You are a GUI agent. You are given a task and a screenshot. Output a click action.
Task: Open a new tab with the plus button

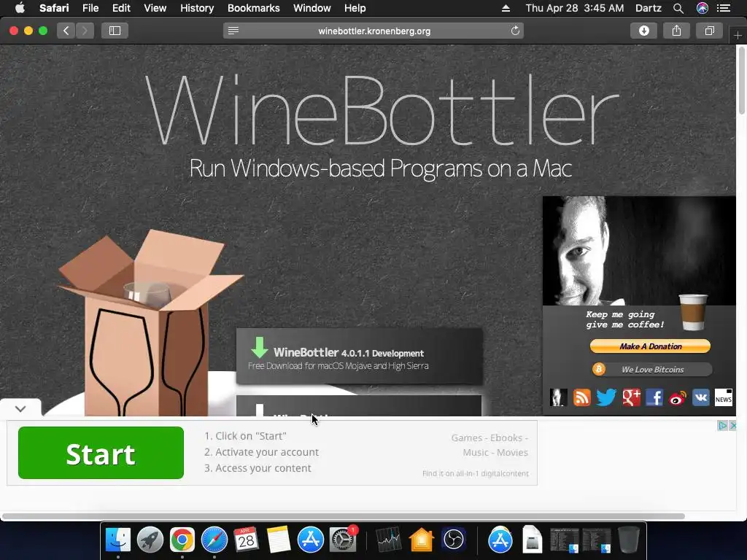[x=738, y=35]
